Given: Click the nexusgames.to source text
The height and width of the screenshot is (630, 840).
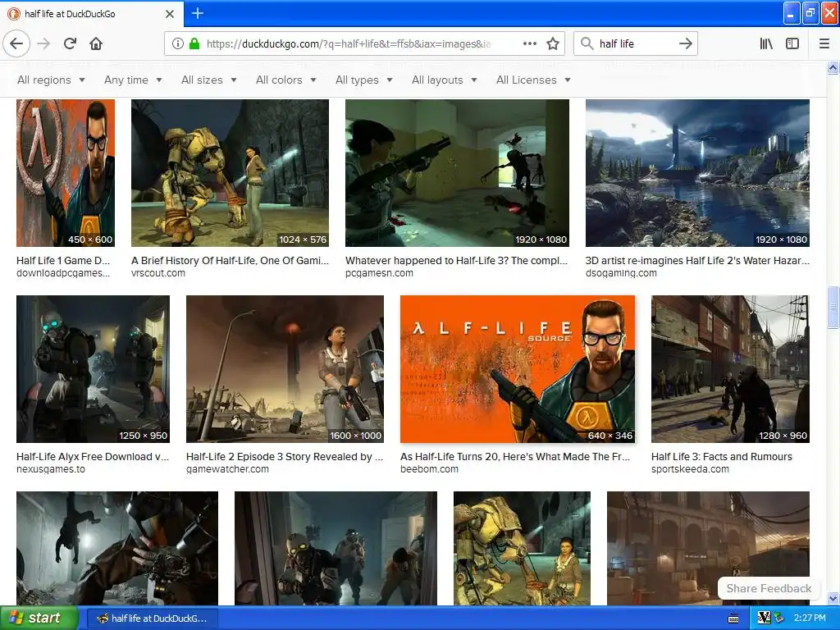Looking at the screenshot, I should coord(51,468).
